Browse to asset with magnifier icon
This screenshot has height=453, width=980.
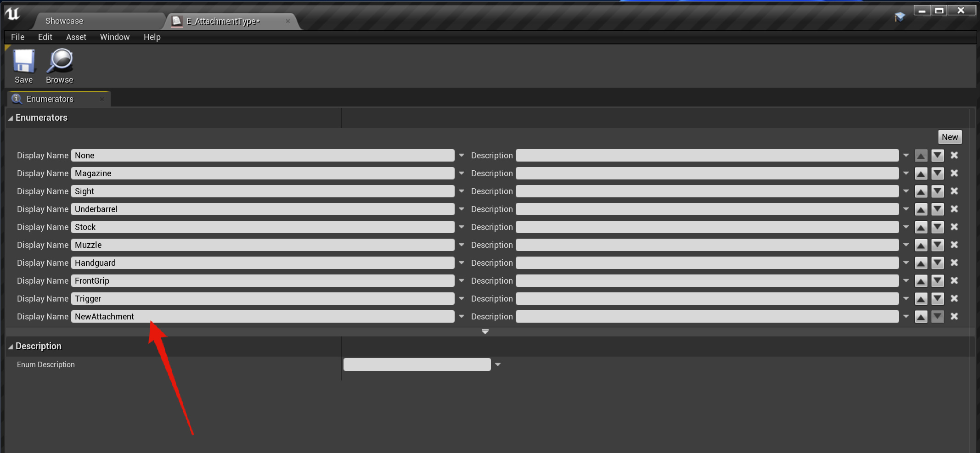[x=60, y=66]
